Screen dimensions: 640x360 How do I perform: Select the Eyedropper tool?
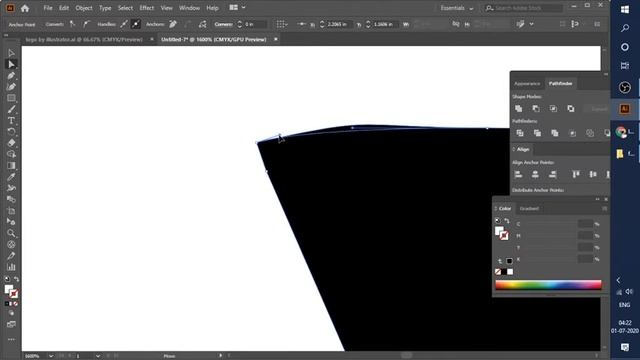pyautogui.click(x=11, y=177)
